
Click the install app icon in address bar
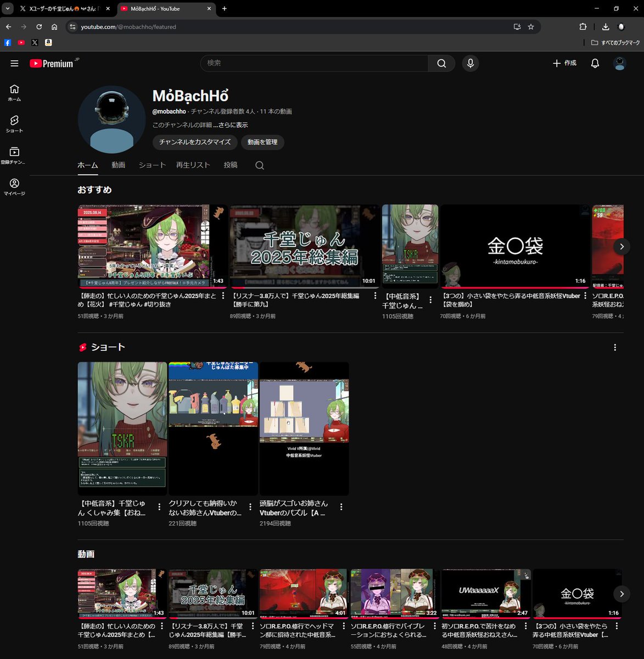[x=517, y=26]
